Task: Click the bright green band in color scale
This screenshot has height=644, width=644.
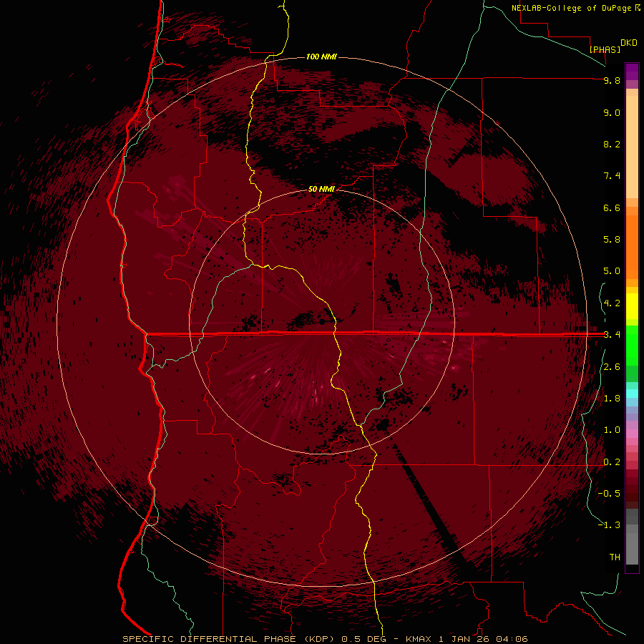Action: pos(632,345)
